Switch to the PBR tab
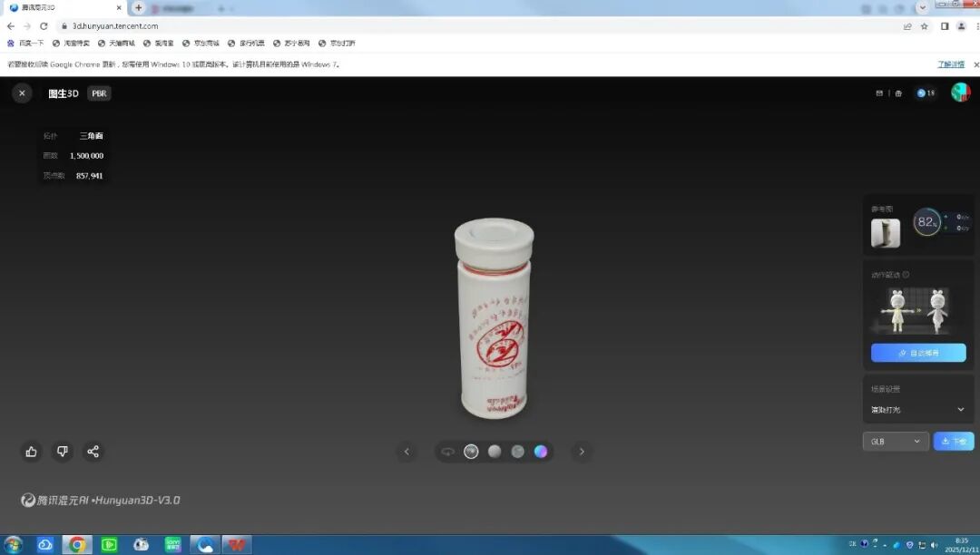The width and height of the screenshot is (980, 555). 99,92
